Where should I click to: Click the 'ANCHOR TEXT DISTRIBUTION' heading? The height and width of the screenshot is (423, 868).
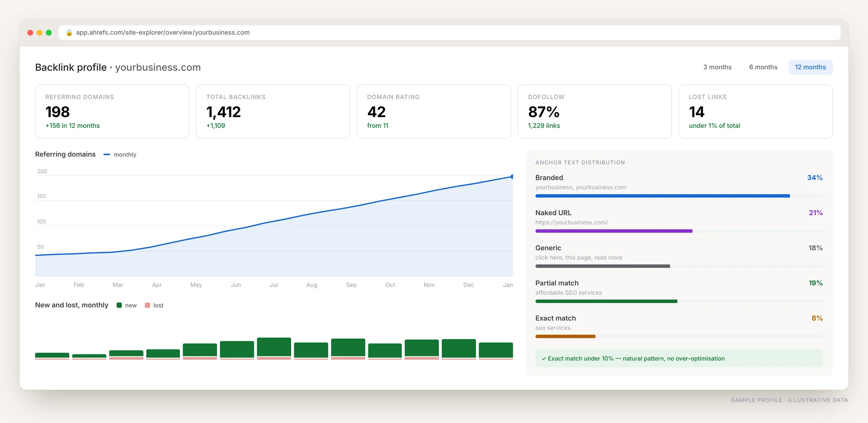[580, 163]
